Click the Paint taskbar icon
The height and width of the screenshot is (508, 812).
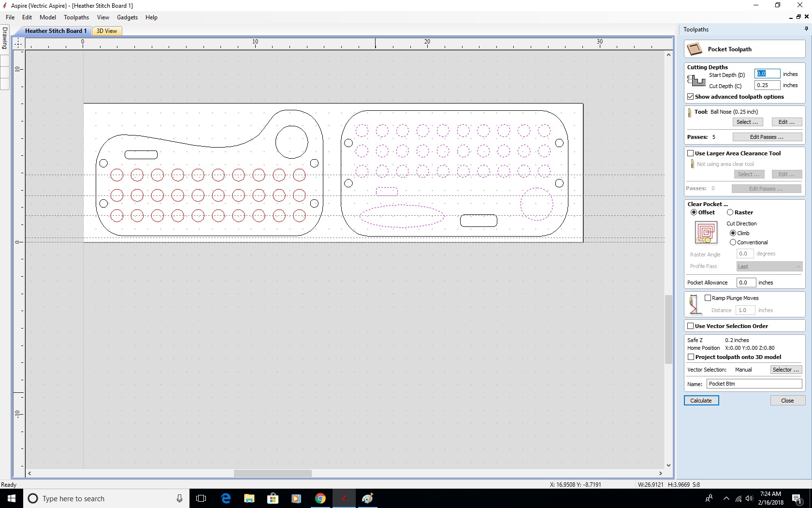(367, 498)
